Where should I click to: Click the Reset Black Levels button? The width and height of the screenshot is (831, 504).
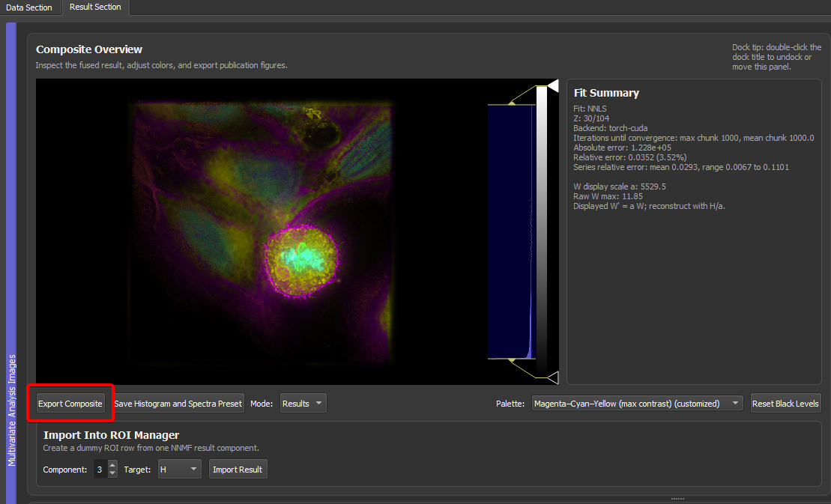pyautogui.click(x=785, y=404)
